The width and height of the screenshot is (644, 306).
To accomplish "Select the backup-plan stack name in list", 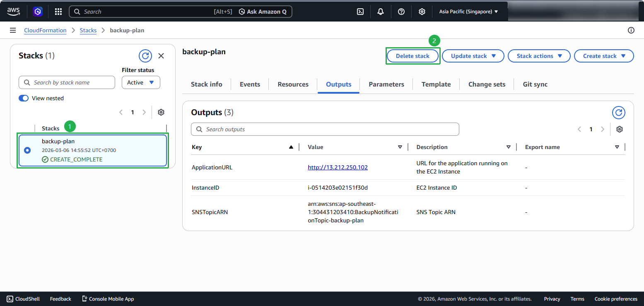I will 58,141.
